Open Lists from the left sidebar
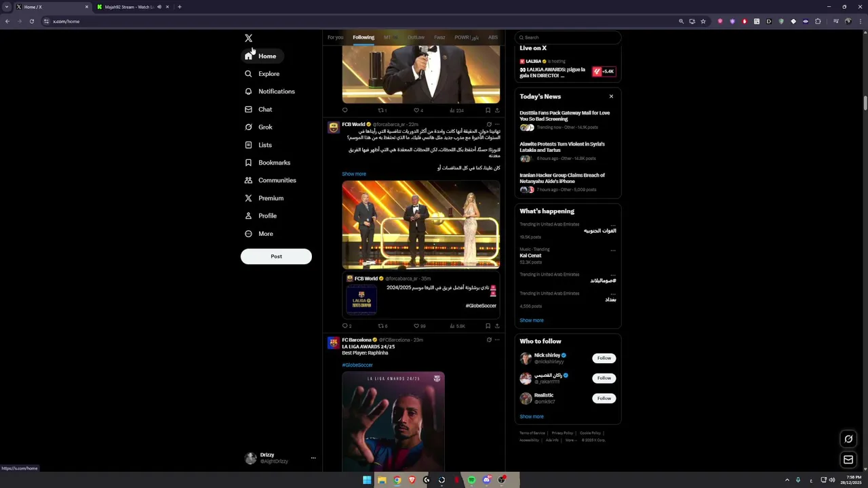This screenshot has width=868, height=488. (258, 145)
